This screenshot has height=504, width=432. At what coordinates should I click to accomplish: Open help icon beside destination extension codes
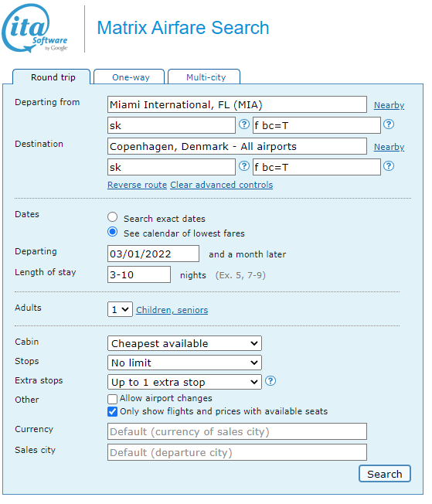coord(389,166)
